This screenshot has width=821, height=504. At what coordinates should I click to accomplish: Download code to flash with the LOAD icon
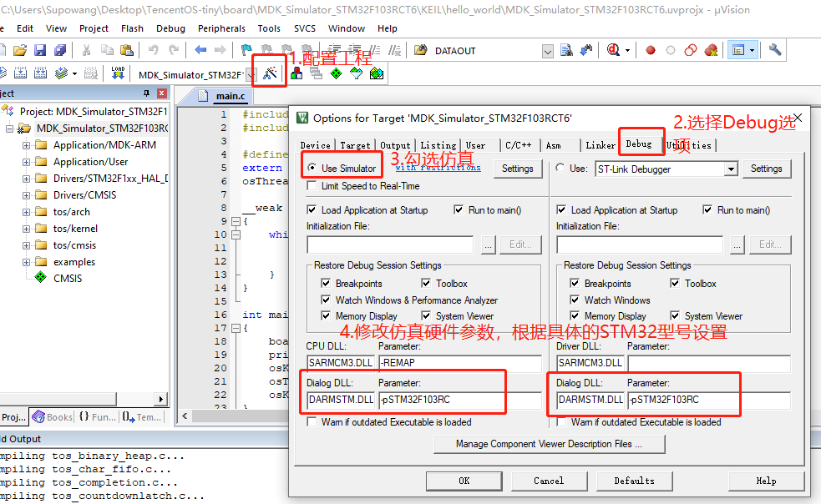[x=118, y=73]
